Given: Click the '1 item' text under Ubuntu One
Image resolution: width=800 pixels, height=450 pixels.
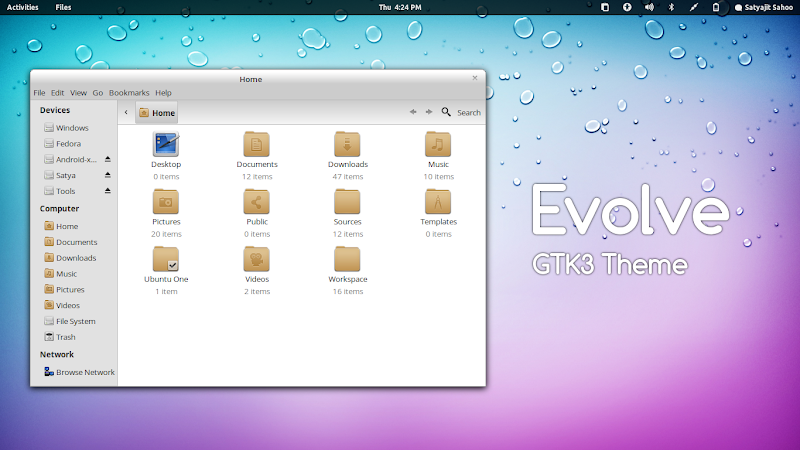Looking at the screenshot, I should tap(166, 291).
